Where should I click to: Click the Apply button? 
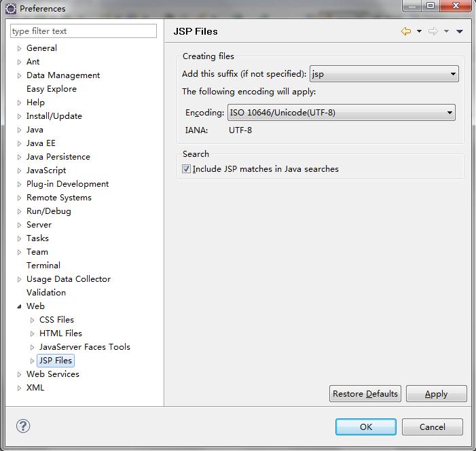pyautogui.click(x=436, y=393)
